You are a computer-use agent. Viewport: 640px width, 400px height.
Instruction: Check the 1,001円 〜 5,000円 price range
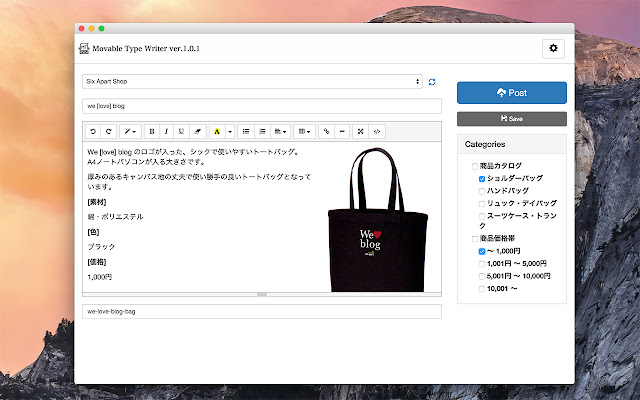[x=482, y=263]
